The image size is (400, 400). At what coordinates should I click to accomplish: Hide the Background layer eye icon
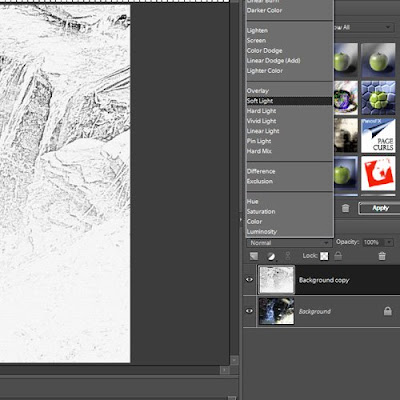(x=249, y=311)
